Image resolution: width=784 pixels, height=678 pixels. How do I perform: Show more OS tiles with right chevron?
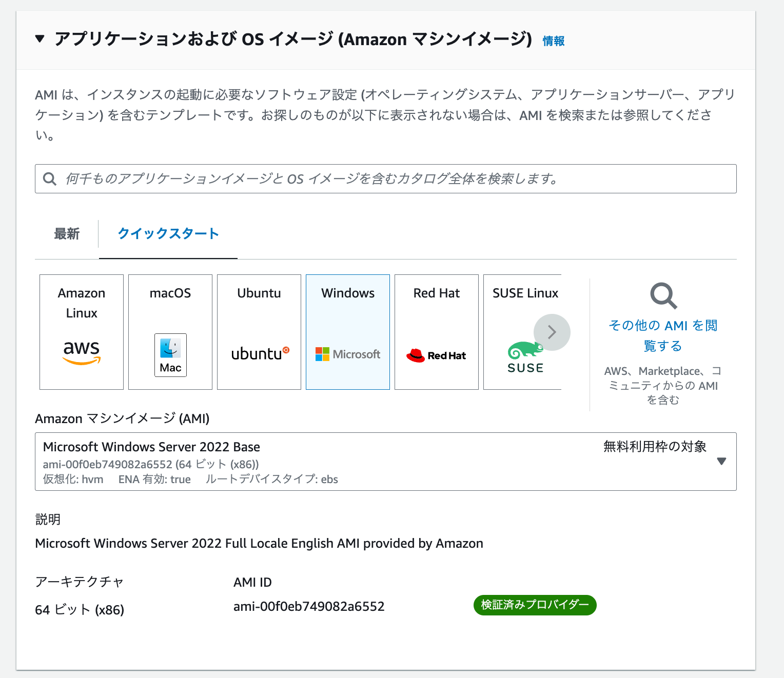pyautogui.click(x=552, y=332)
